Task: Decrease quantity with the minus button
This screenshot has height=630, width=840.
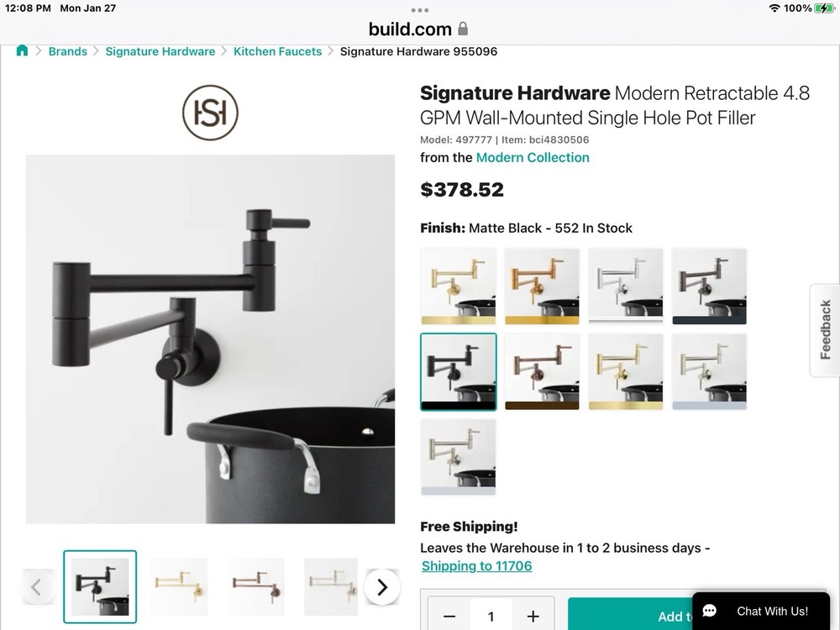Action: pyautogui.click(x=449, y=617)
